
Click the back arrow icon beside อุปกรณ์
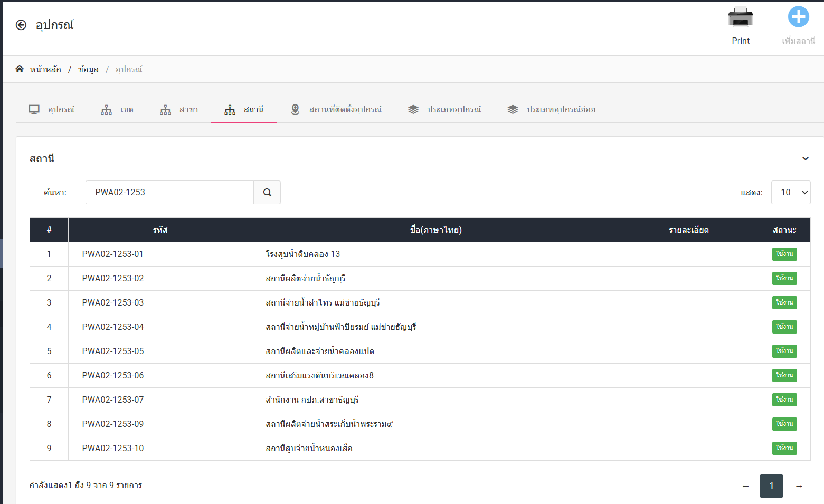coord(21,25)
